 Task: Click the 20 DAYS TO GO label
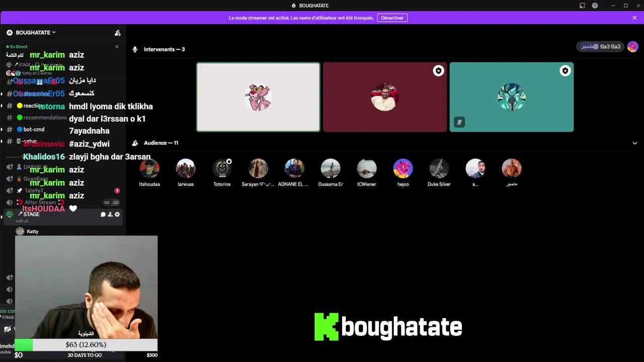(85, 355)
